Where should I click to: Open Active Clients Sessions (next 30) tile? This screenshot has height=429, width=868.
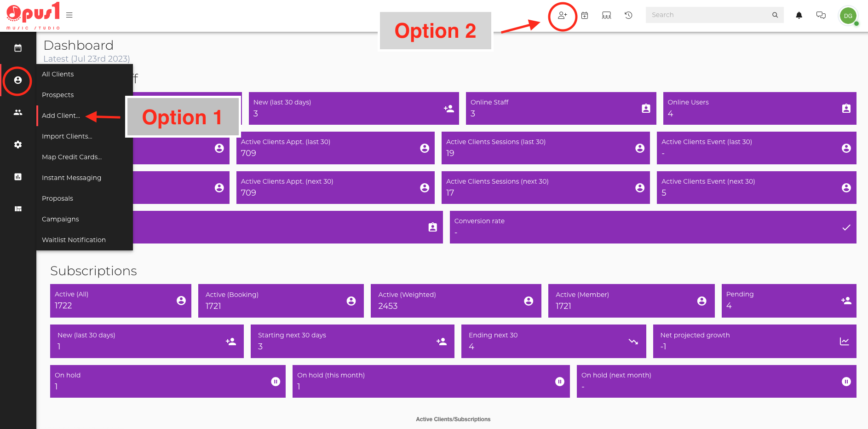(546, 188)
